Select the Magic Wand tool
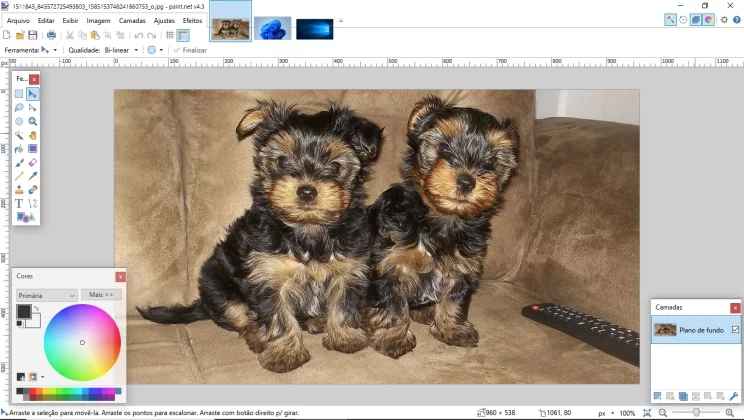 (x=19, y=135)
